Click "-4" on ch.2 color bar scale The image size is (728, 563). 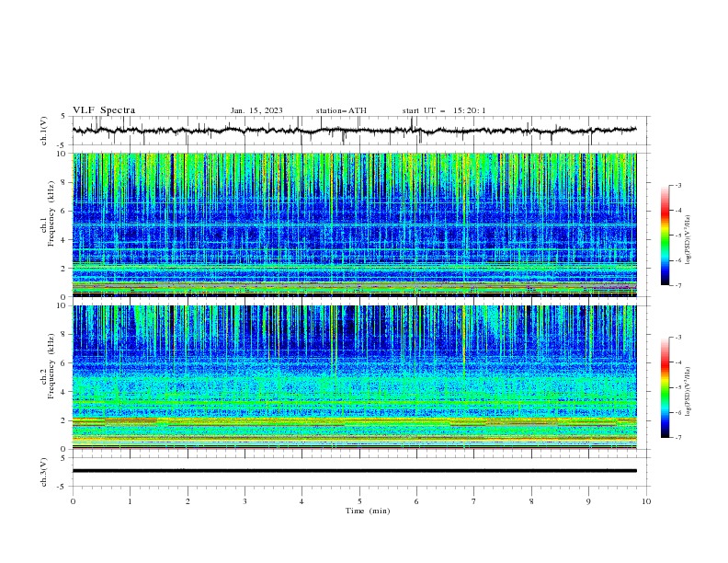point(677,362)
